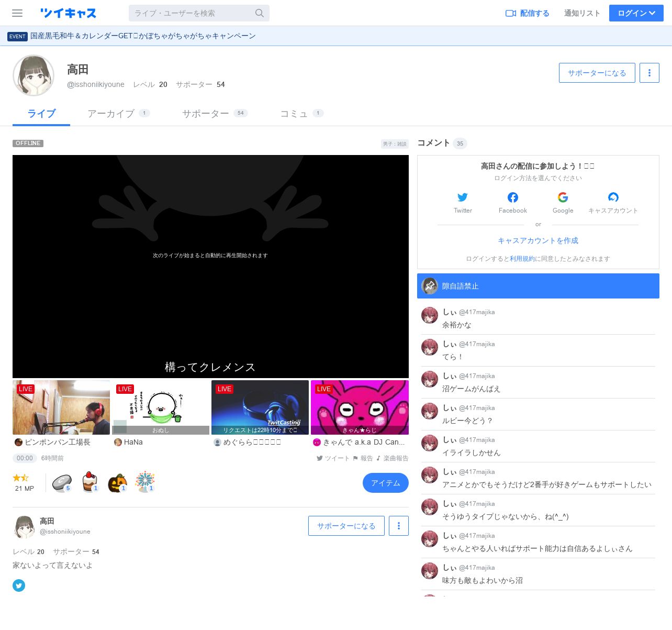
Task: Choose Google login icon
Action: [563, 197]
